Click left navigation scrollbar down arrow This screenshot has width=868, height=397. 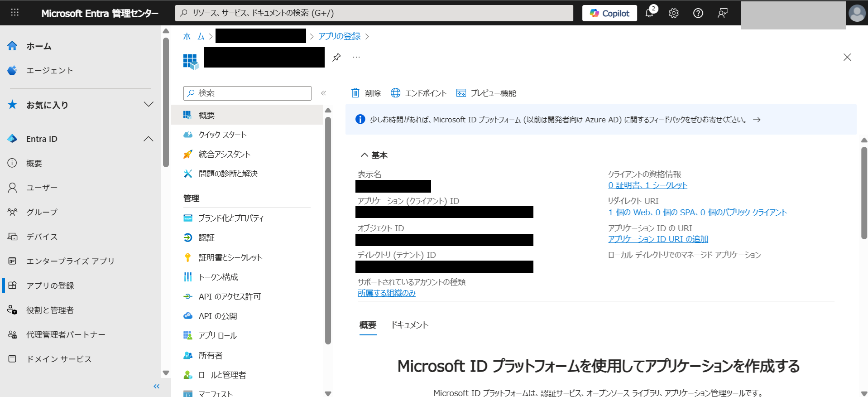[166, 373]
